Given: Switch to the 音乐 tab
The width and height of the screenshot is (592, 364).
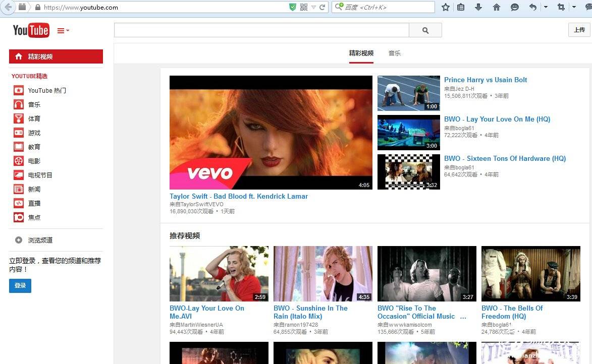Looking at the screenshot, I should (395, 53).
